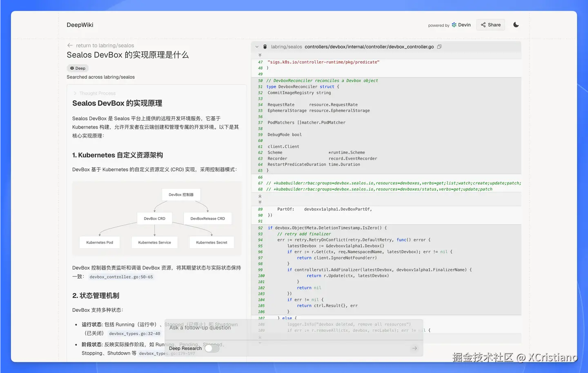Click code line 99 controllerutil.AddFinalizer
This screenshot has height=373, width=588.
(379, 270)
